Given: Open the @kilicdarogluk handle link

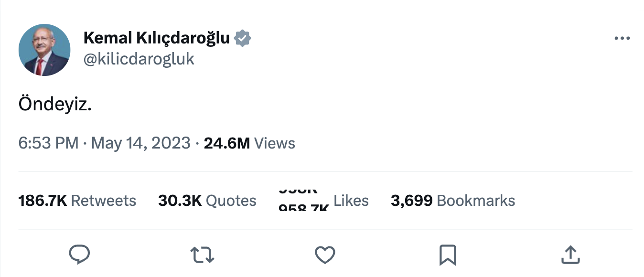Looking at the screenshot, I should [139, 59].
